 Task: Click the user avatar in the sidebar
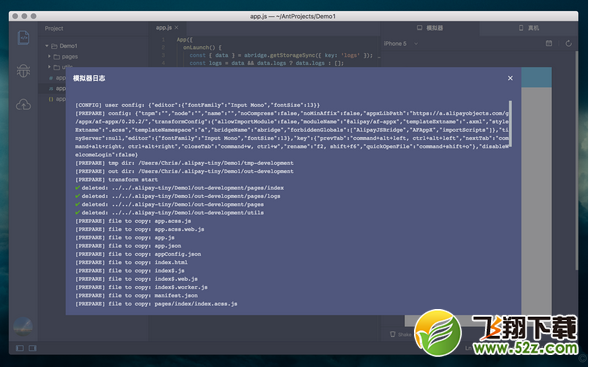coord(23,326)
